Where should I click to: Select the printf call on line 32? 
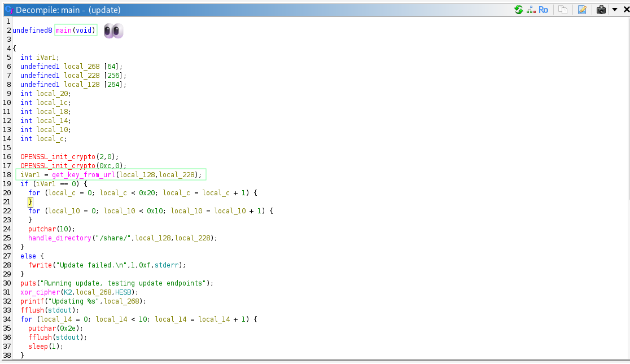click(x=32, y=301)
